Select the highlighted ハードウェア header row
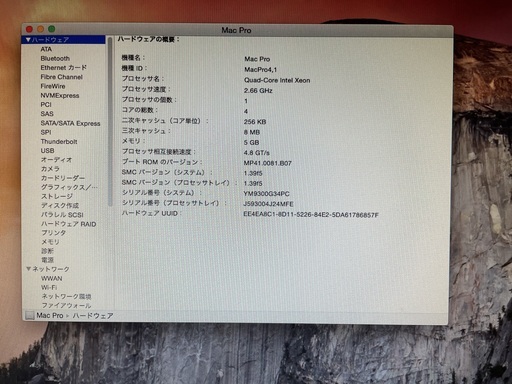The height and width of the screenshot is (384, 512). (64, 40)
